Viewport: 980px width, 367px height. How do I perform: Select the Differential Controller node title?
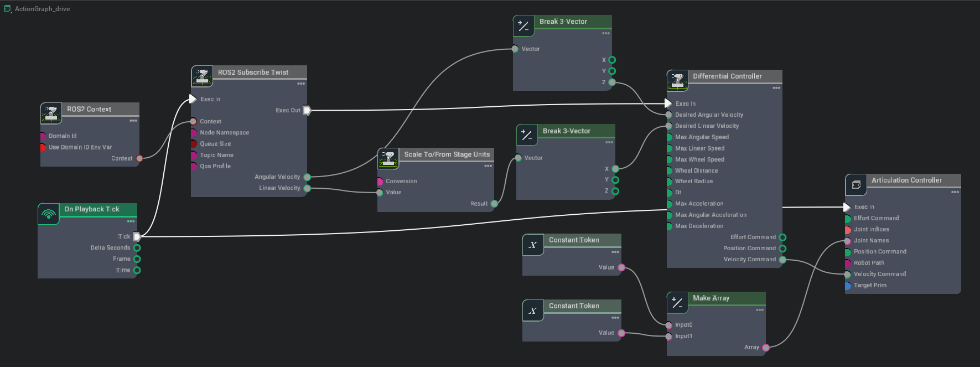pyautogui.click(x=727, y=76)
